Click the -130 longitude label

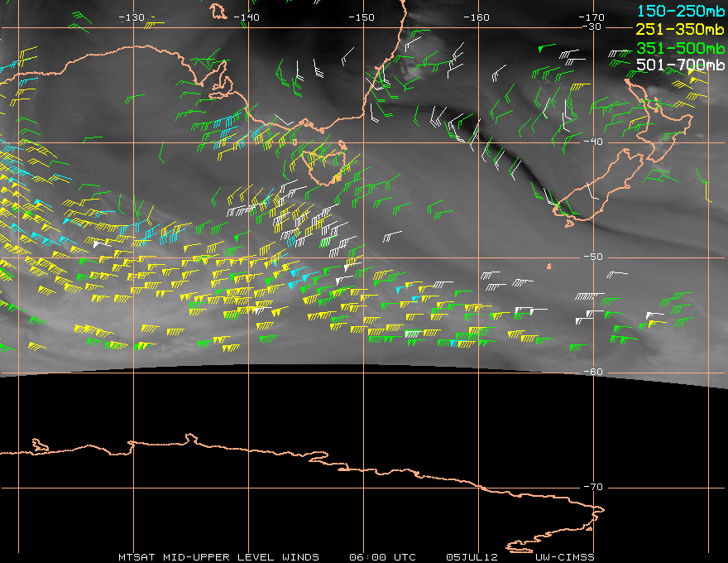click(132, 17)
